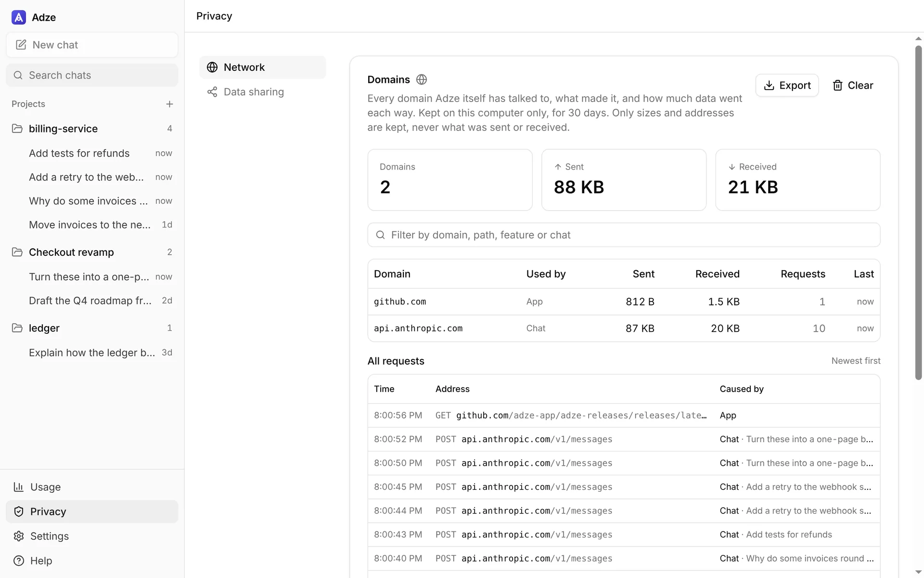The width and height of the screenshot is (924, 578).
Task: Collapse the billing-service project
Action: coord(92,129)
